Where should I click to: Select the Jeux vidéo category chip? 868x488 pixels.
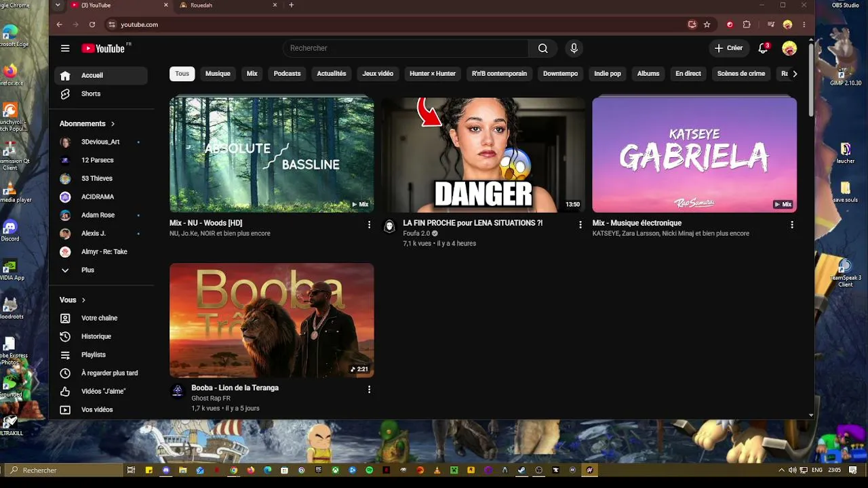tap(378, 73)
